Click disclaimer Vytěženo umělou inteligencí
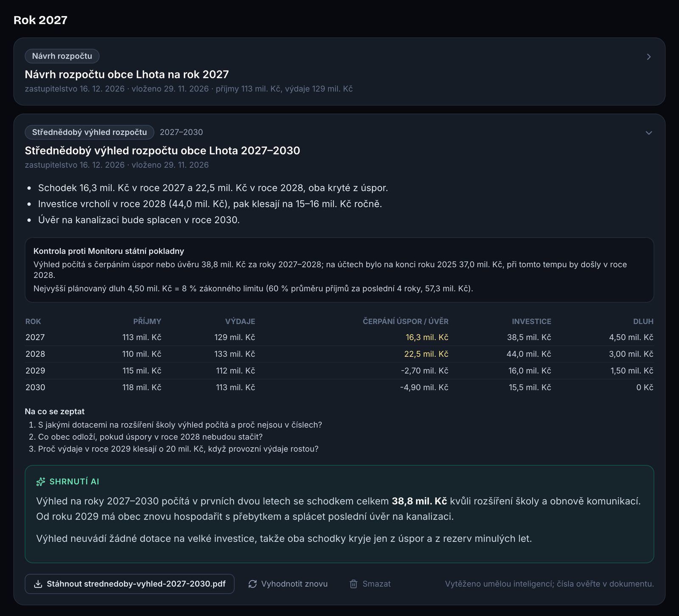 pos(549,584)
